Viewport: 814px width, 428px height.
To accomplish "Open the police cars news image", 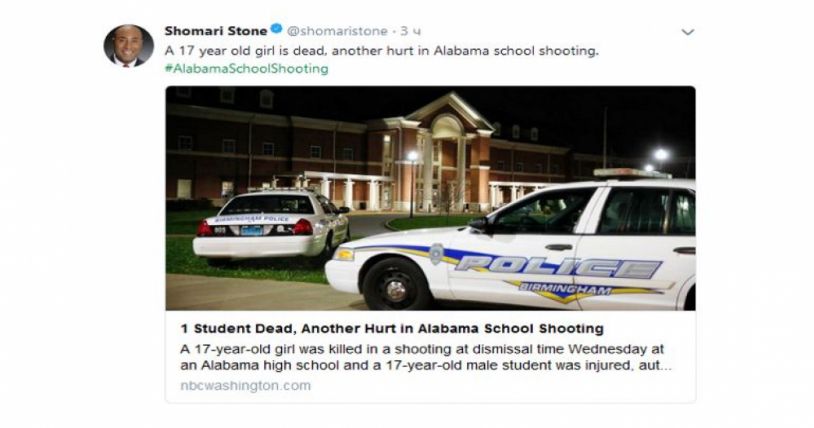I will pos(430,198).
